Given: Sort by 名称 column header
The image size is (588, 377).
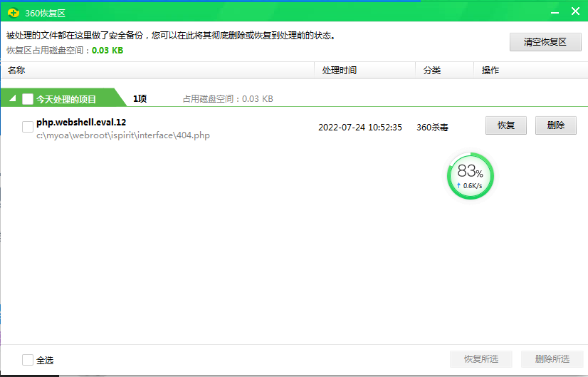Looking at the screenshot, I should click(x=157, y=71).
